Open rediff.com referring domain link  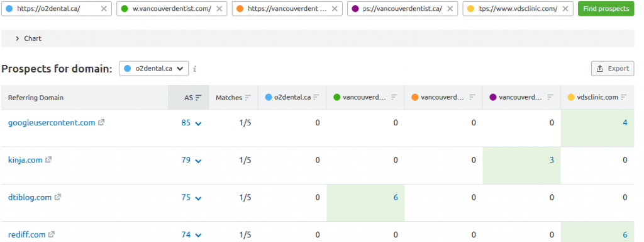click(x=26, y=235)
